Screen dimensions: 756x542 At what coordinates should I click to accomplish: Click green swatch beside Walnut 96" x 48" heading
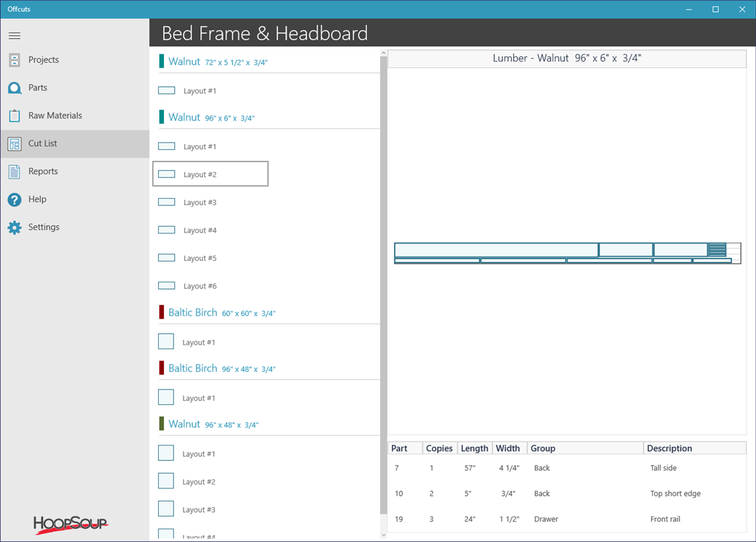click(x=161, y=424)
